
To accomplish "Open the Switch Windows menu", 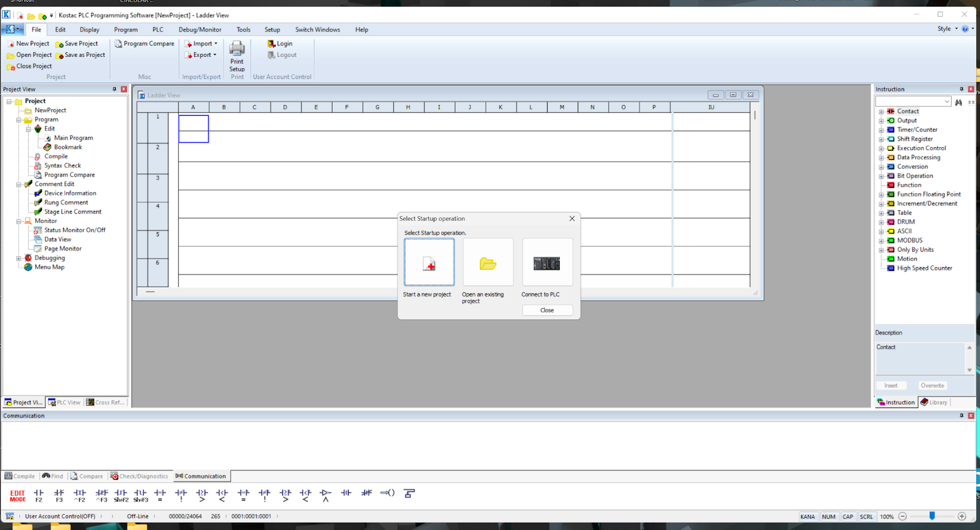I will [317, 29].
